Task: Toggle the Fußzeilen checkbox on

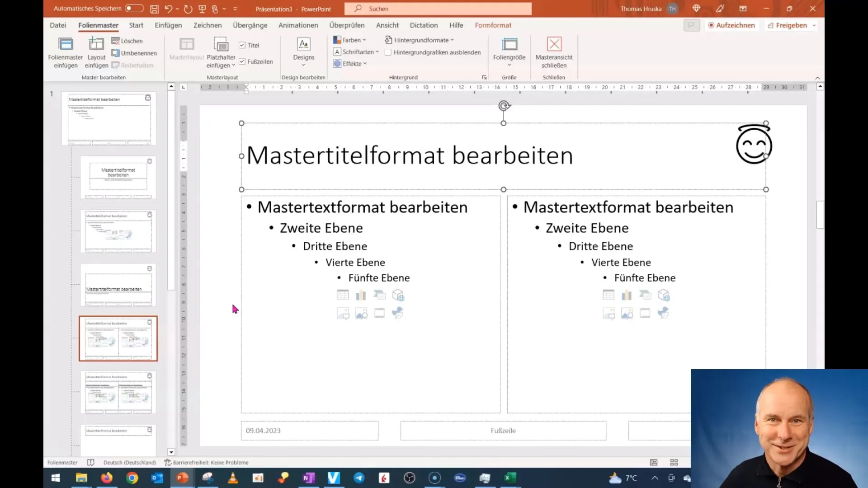Action: (x=242, y=61)
